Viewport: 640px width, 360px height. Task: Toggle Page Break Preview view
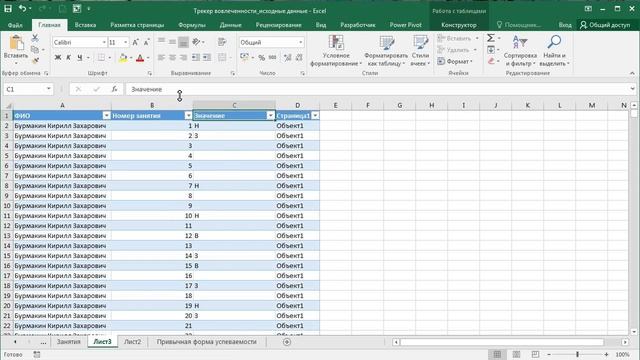[x=536, y=354]
